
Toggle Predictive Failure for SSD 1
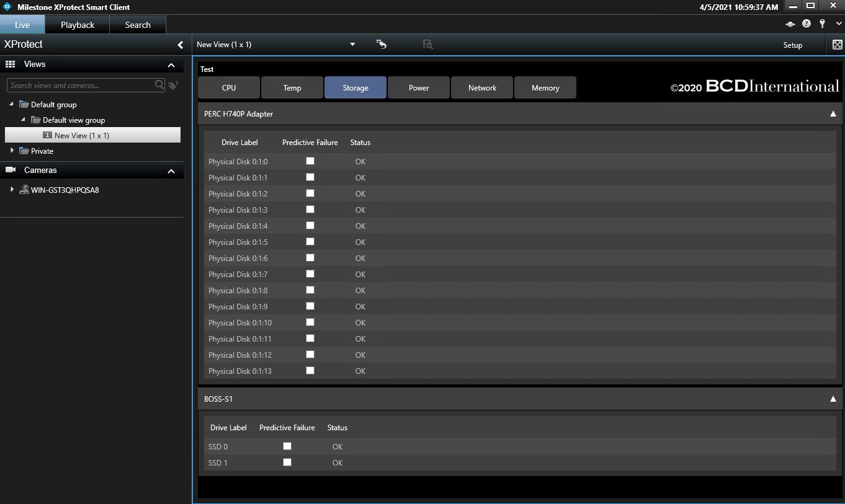click(287, 462)
